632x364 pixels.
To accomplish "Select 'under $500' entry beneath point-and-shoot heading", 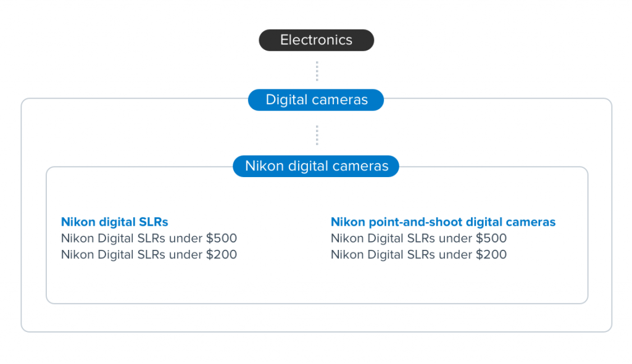I will pyautogui.click(x=418, y=238).
